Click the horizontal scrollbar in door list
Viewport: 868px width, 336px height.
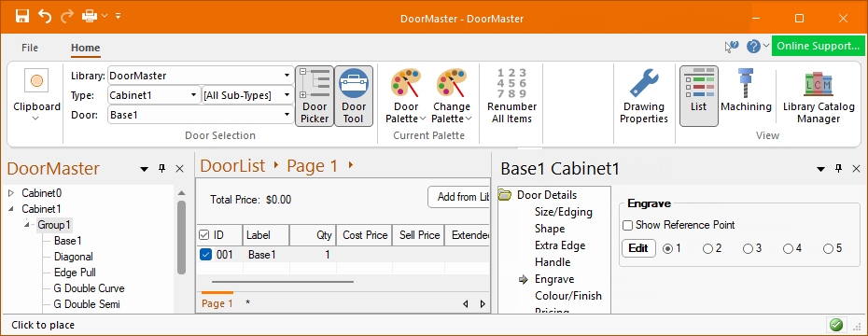283,282
